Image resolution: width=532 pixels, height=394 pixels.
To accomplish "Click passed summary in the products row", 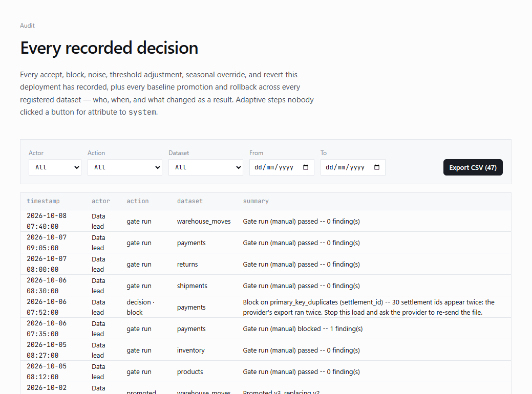I will point(301,372).
